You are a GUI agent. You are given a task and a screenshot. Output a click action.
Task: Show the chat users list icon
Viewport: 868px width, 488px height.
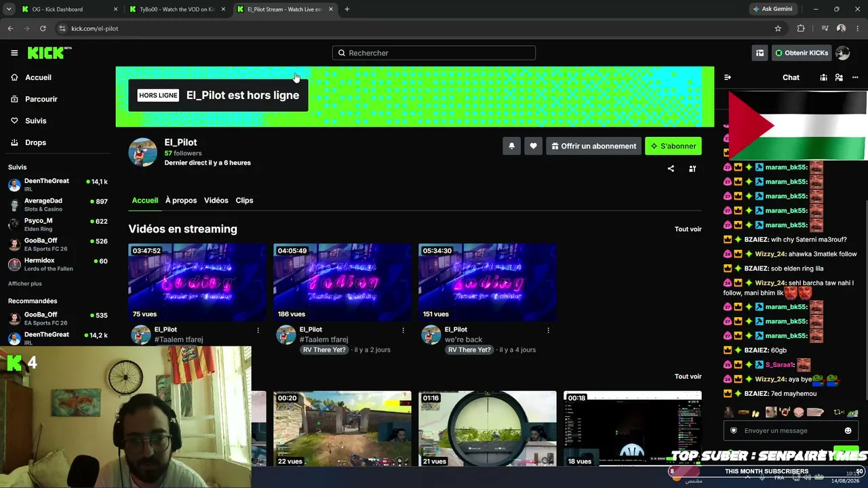tap(839, 77)
